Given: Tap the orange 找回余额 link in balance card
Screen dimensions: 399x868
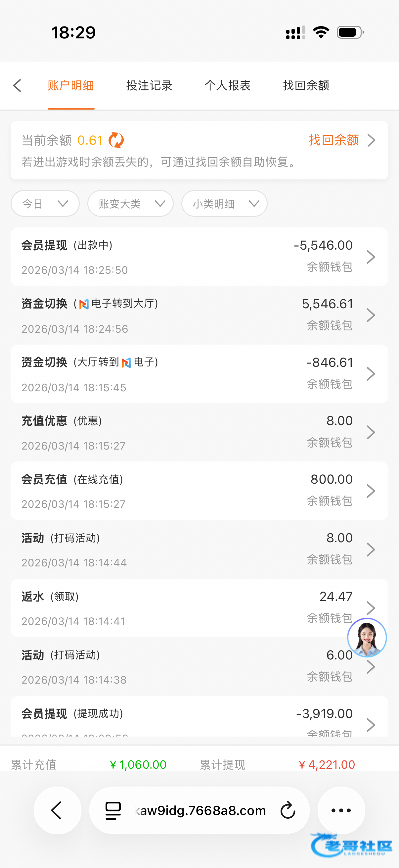Looking at the screenshot, I should tap(341, 140).
